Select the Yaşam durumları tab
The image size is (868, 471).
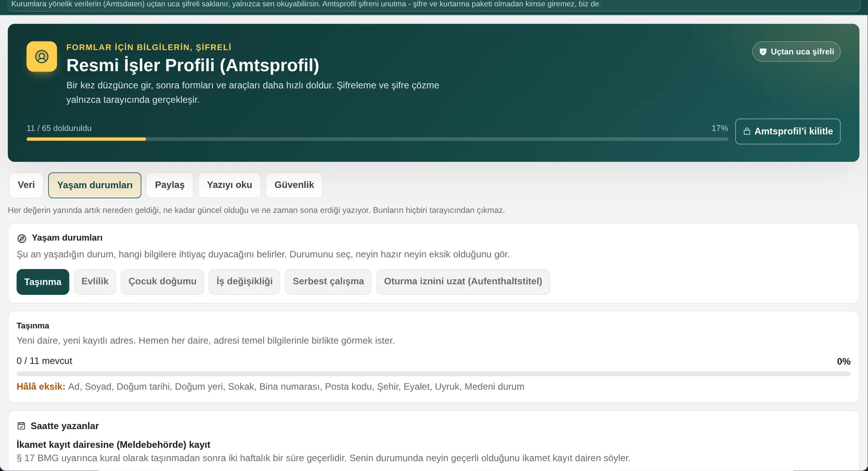[x=95, y=185]
